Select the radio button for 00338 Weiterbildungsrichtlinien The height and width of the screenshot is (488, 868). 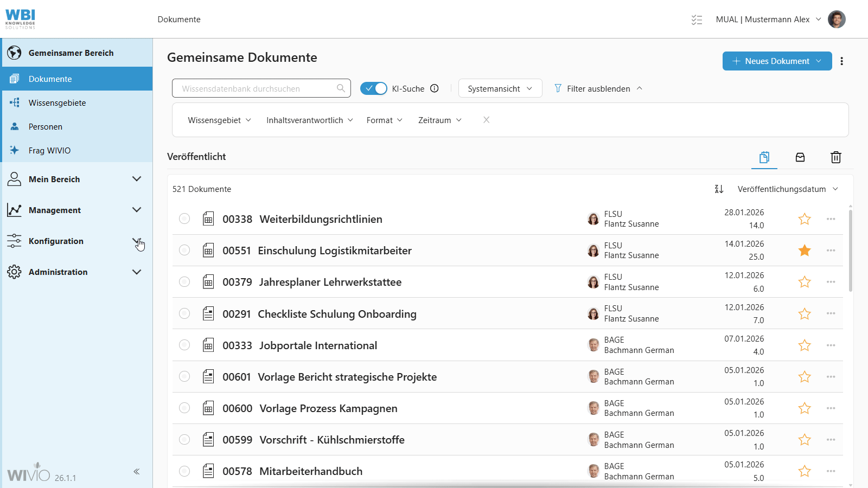(x=184, y=219)
